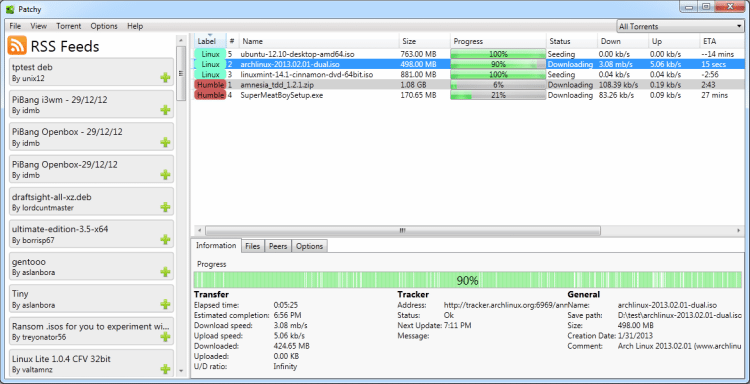The width and height of the screenshot is (750, 384).
Task: Click the gentooo feed title
Action: [x=29, y=262]
